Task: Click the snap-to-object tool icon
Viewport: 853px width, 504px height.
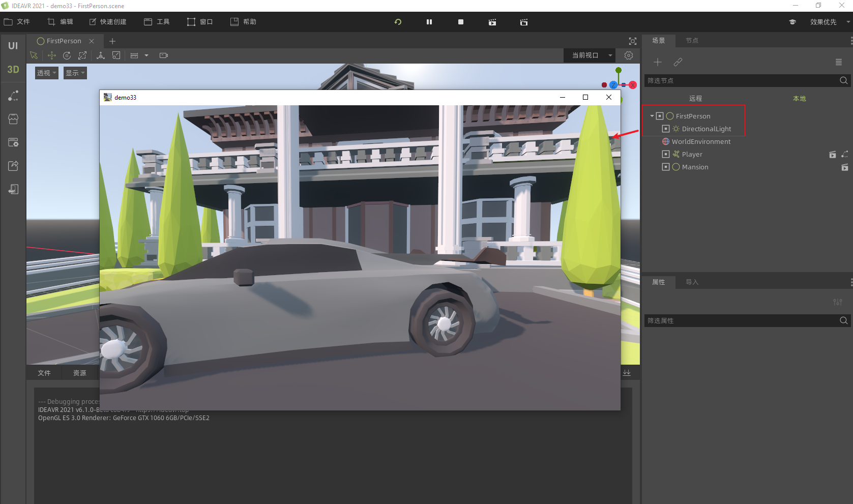Action: tap(116, 55)
